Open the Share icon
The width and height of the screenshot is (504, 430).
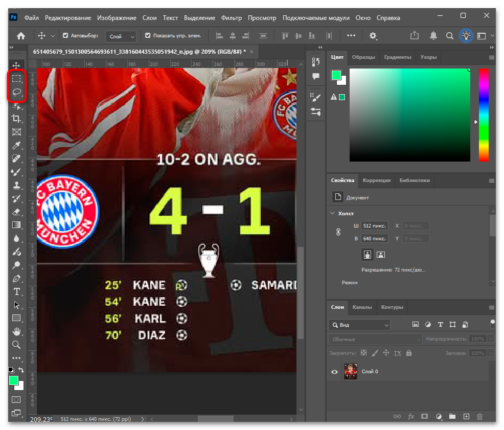point(415,35)
